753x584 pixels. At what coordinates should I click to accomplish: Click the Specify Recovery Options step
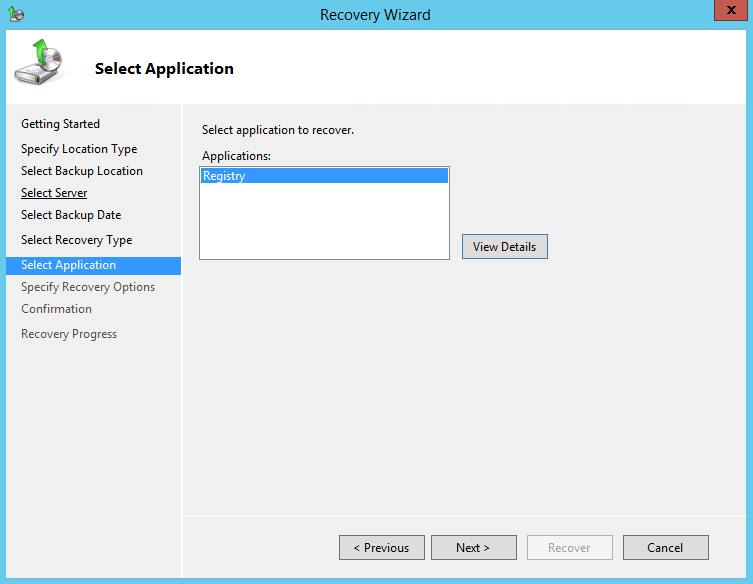(88, 287)
